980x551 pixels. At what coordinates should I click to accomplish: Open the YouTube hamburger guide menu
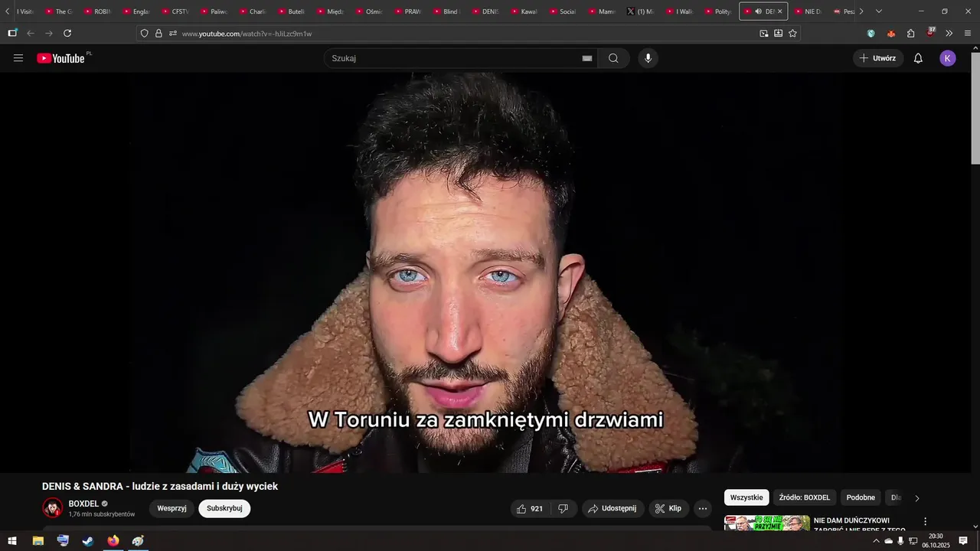18,58
